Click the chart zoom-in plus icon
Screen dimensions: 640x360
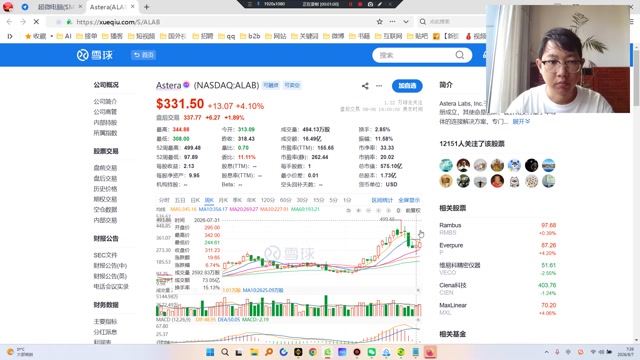[x=358, y=210]
